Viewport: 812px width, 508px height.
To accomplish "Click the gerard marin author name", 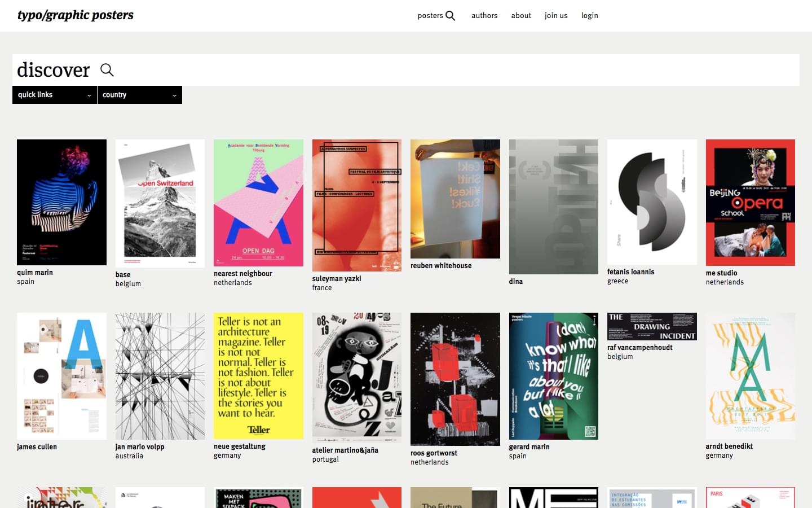I will click(529, 447).
